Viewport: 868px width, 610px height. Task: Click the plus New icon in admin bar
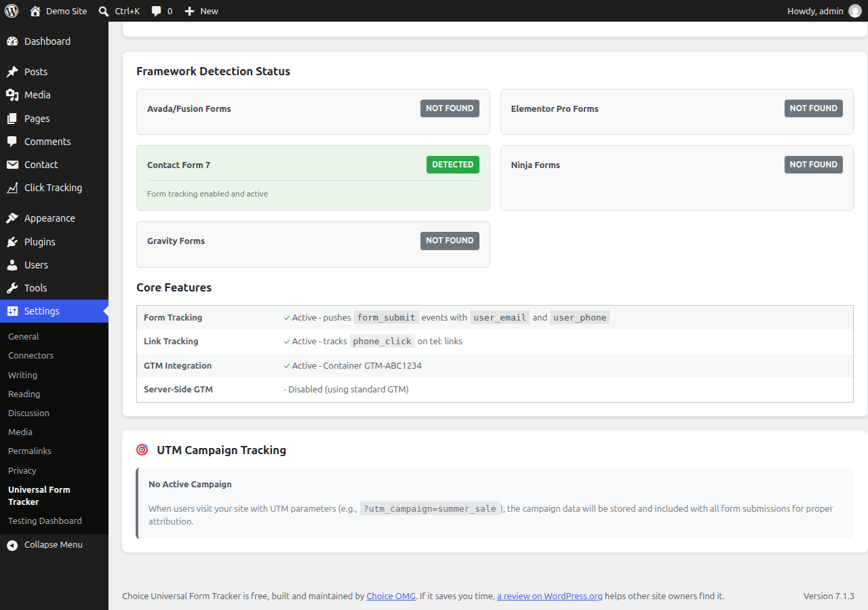pyautogui.click(x=190, y=11)
